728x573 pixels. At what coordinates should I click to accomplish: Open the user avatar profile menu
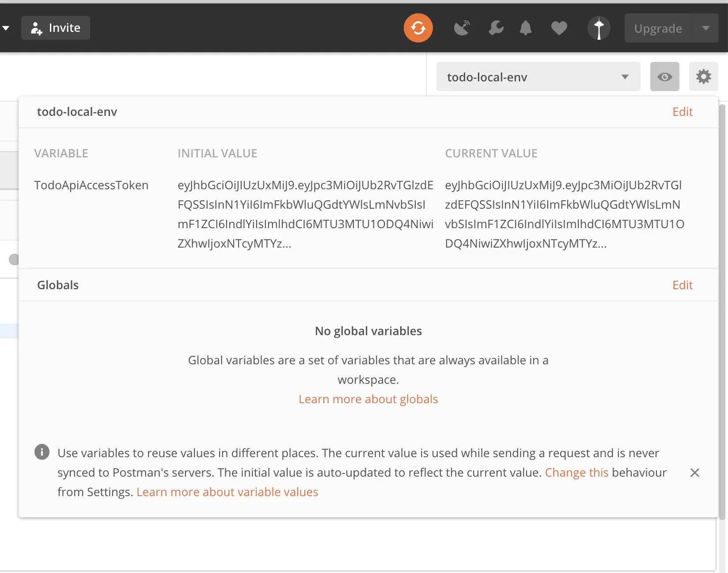point(599,28)
